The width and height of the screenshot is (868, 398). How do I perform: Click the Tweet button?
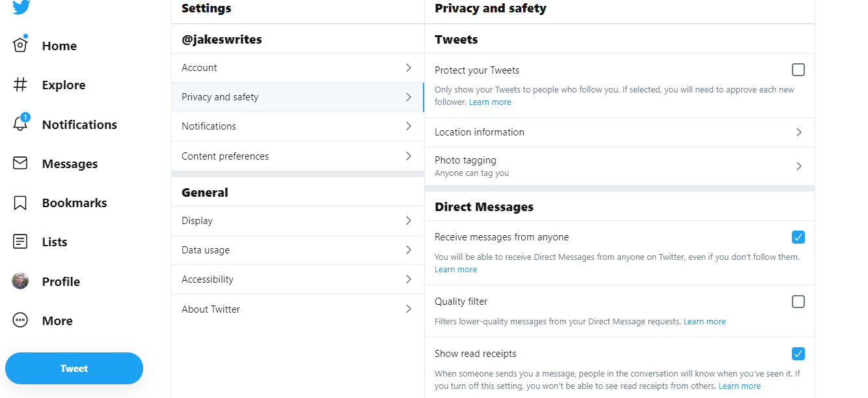74,368
